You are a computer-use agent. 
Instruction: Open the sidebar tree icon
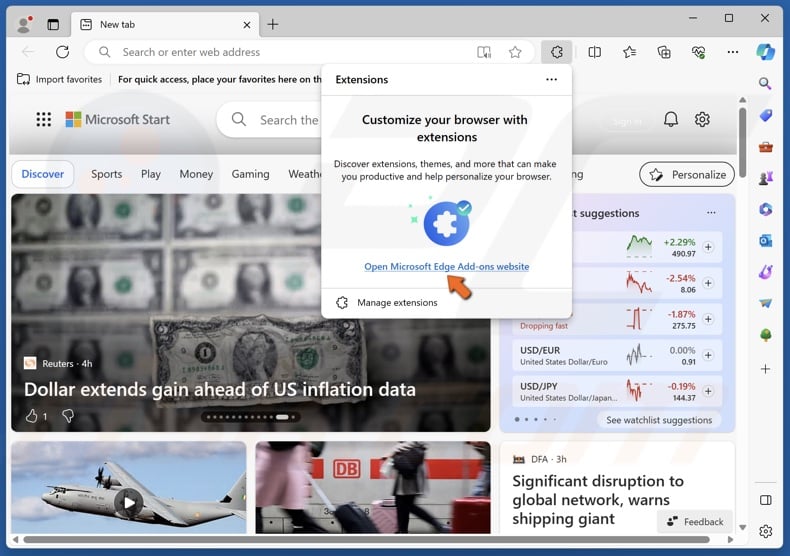click(765, 334)
